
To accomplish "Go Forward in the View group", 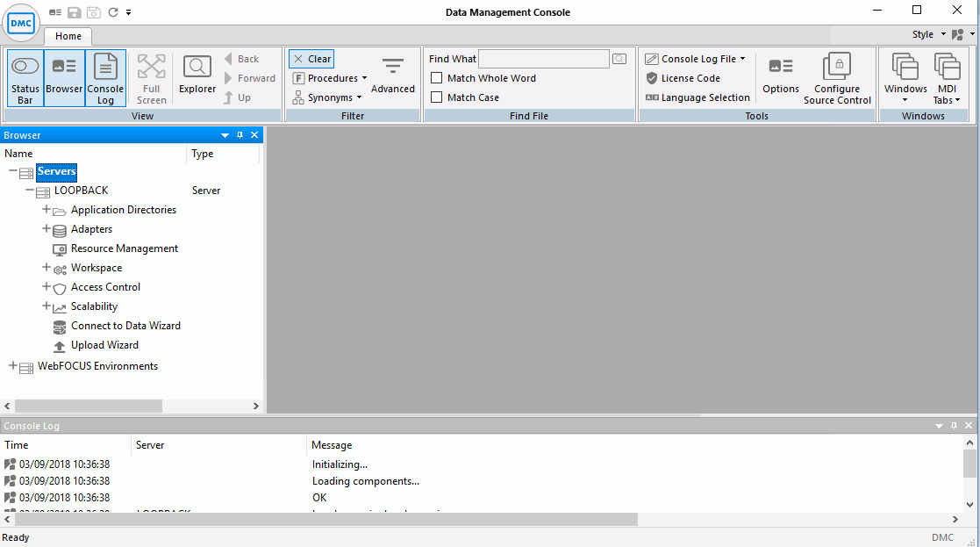I will 249,78.
